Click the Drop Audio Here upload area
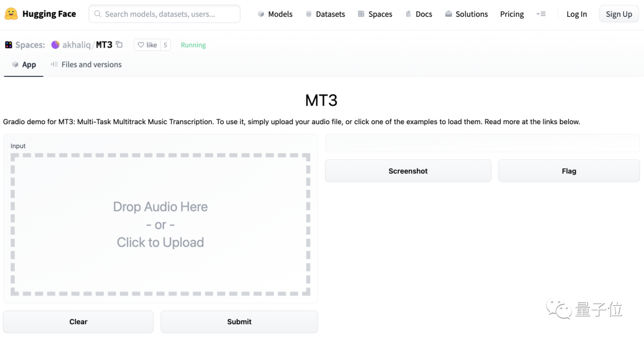 [x=160, y=225]
